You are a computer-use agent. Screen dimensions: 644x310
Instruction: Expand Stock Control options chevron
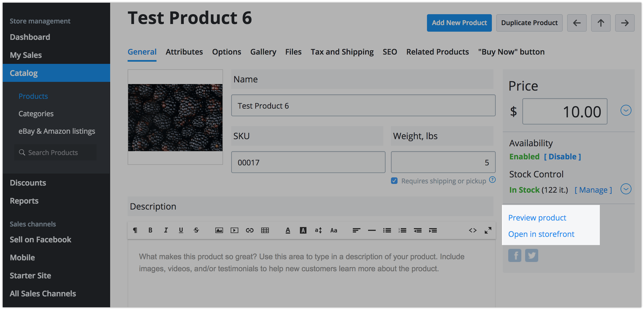(x=626, y=189)
